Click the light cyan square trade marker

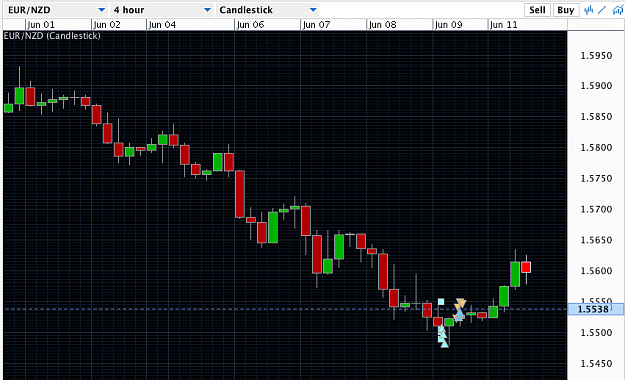pyautogui.click(x=441, y=302)
